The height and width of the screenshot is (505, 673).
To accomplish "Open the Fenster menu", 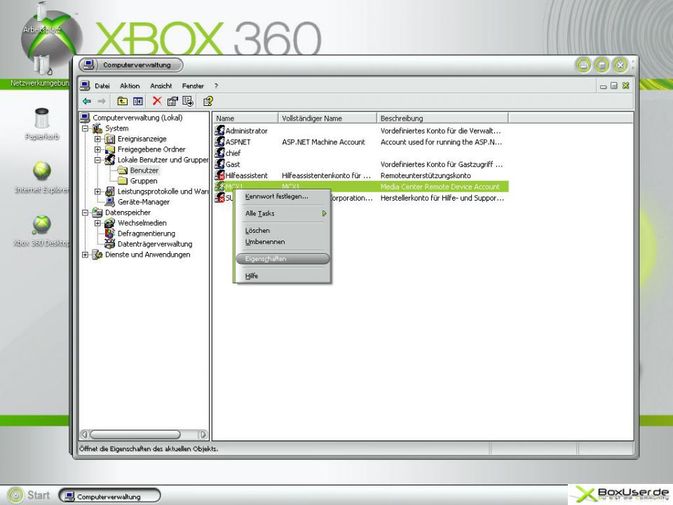I will [193, 86].
